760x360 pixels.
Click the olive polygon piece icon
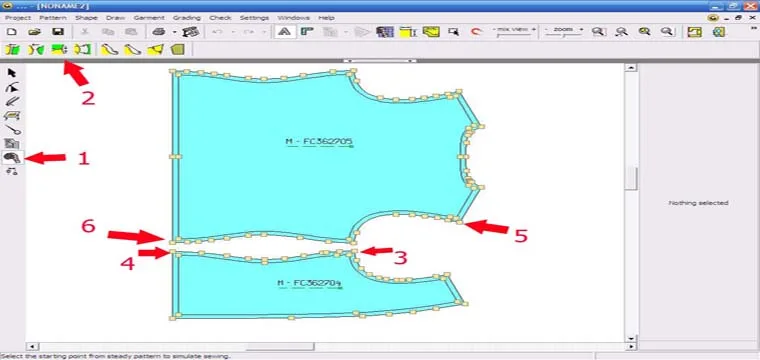[178, 49]
